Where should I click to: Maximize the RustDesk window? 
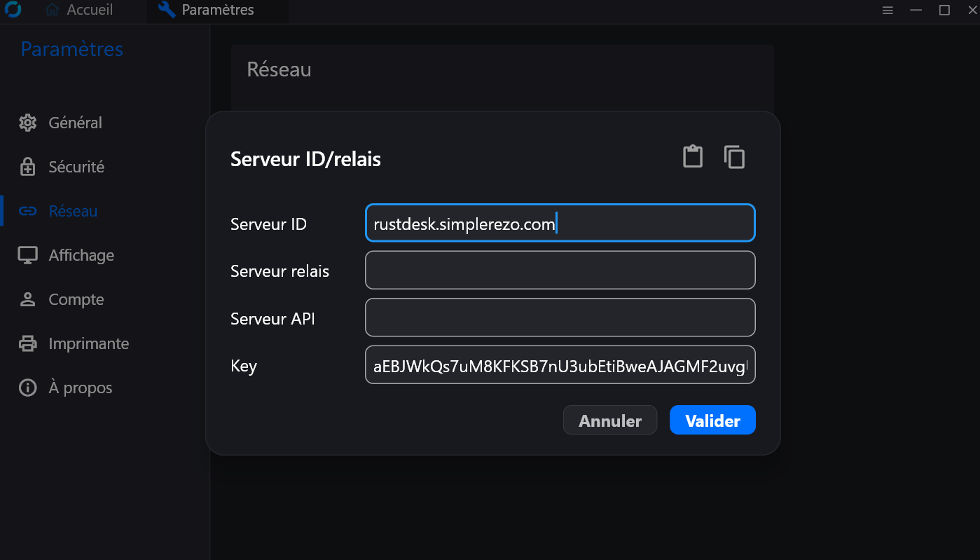point(944,11)
